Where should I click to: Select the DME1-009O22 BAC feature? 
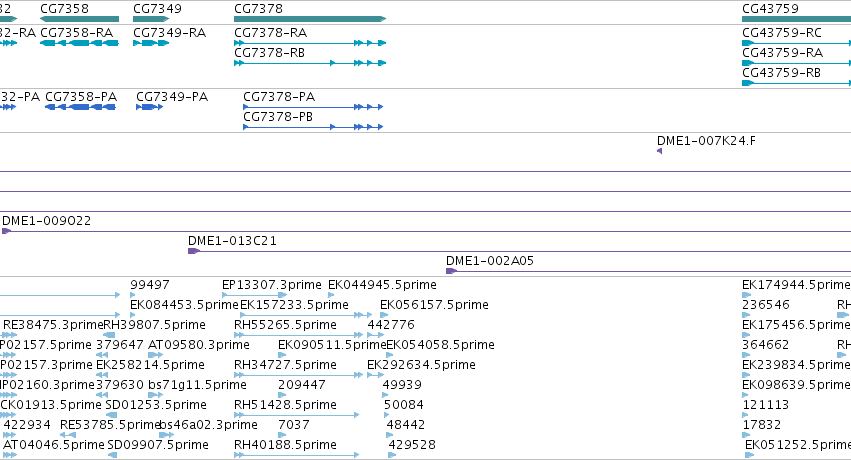[x=427, y=231]
